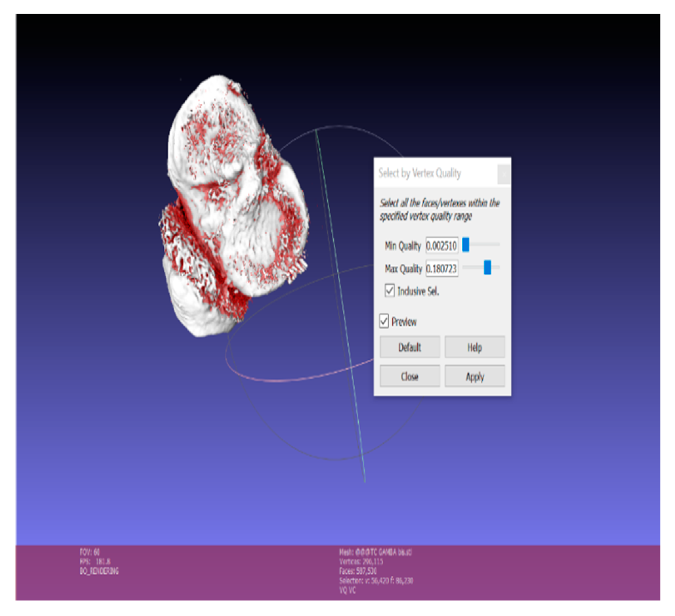Open Help for vertex quality selection
Screen dimensions: 675x616
pyautogui.click(x=475, y=347)
